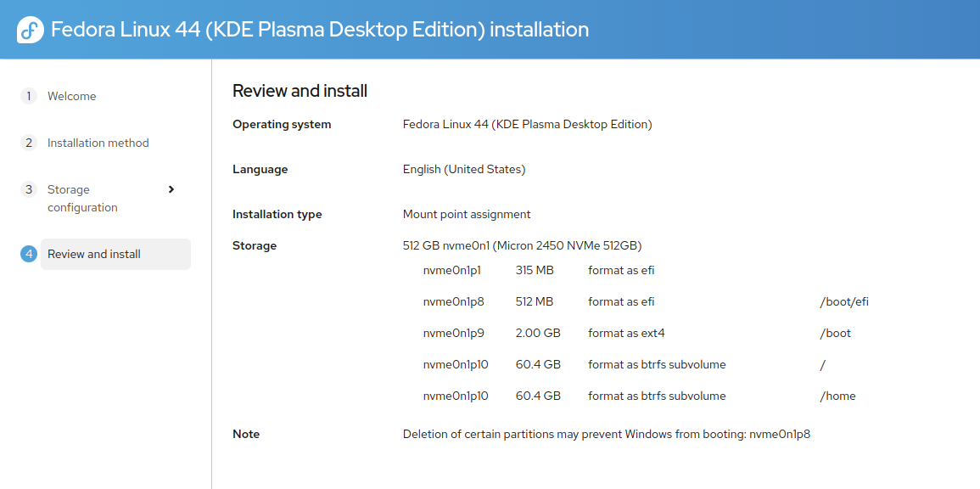Click the step 2 number circle
The image size is (980, 489).
pyautogui.click(x=29, y=143)
